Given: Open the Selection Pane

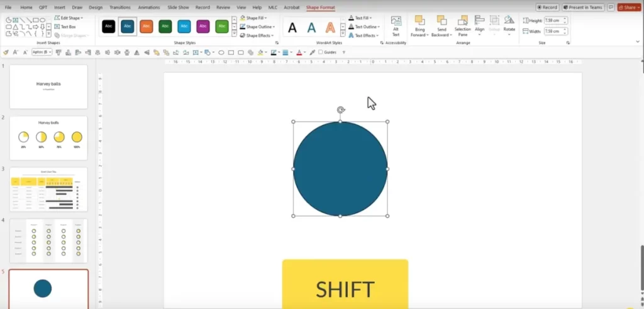Looking at the screenshot, I should click(462, 26).
